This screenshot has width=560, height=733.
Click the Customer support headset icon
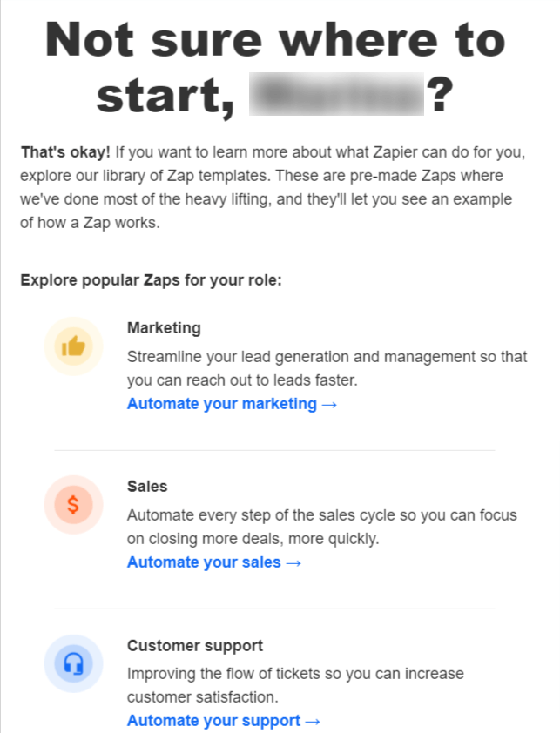click(73, 664)
